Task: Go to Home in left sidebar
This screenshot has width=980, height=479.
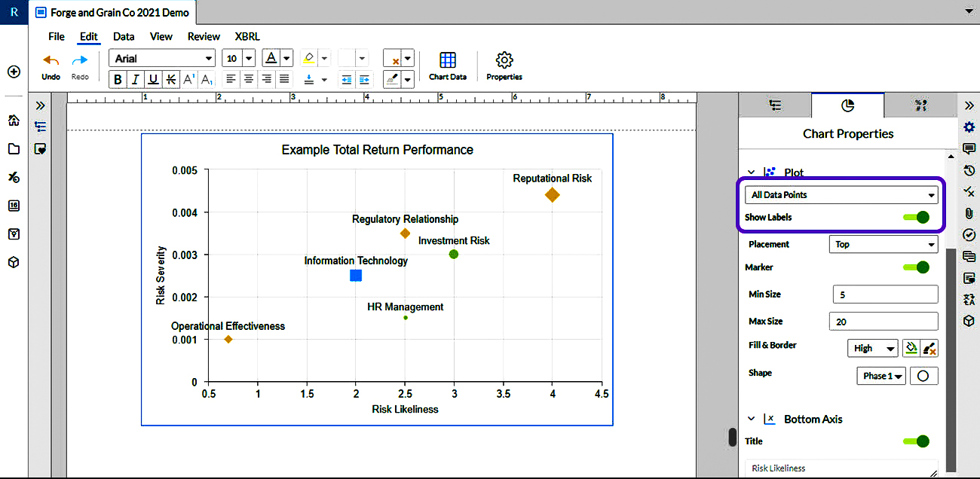Action: (x=14, y=121)
